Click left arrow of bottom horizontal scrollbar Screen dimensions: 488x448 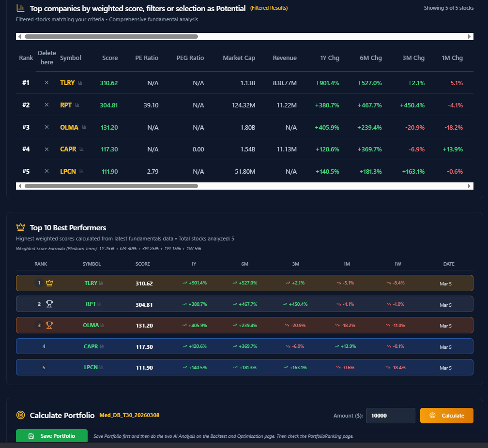19,186
